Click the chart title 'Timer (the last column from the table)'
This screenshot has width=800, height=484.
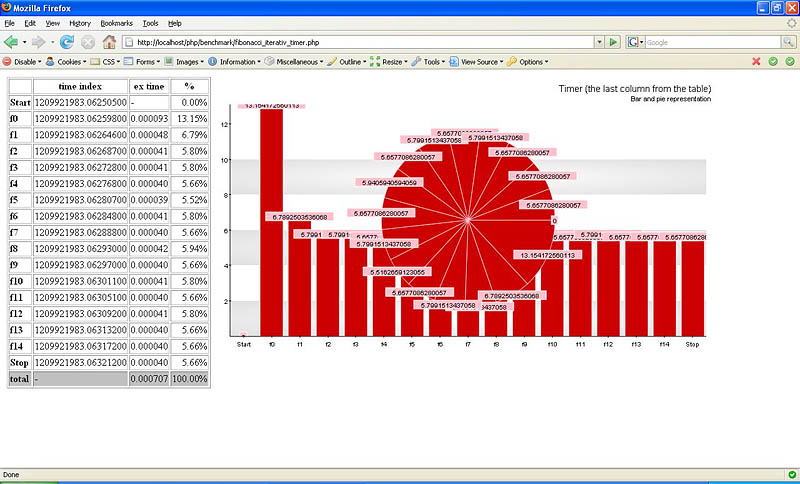tap(635, 89)
